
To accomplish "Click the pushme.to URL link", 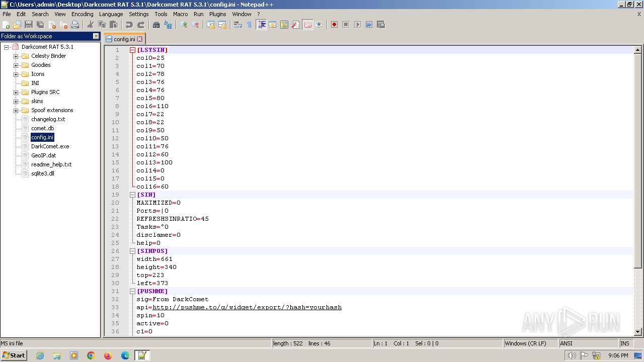I will click(x=247, y=307).
